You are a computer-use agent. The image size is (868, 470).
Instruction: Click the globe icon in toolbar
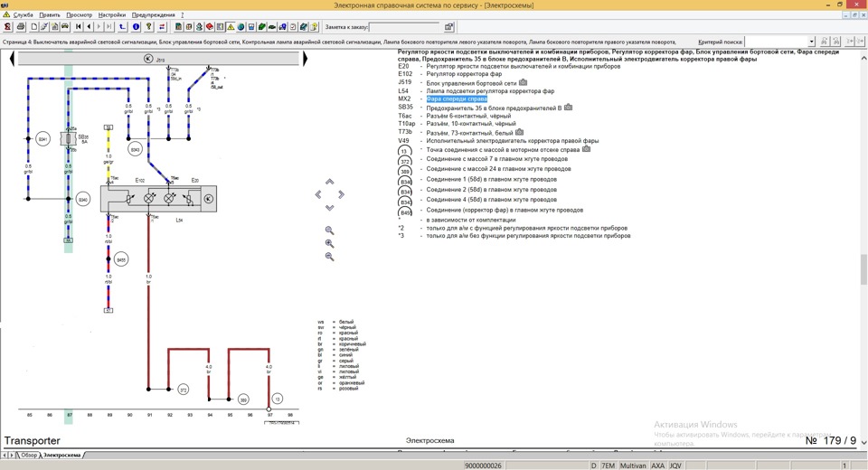(241, 26)
